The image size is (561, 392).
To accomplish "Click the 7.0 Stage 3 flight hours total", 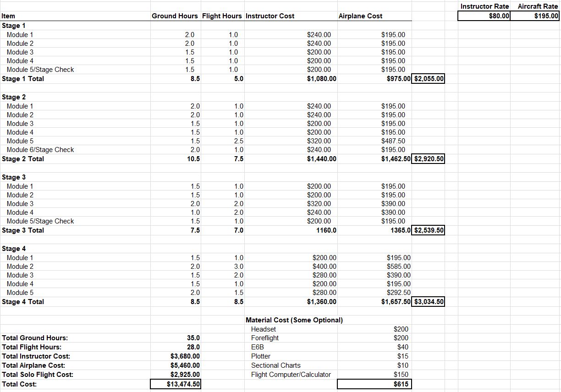I will pos(239,230).
